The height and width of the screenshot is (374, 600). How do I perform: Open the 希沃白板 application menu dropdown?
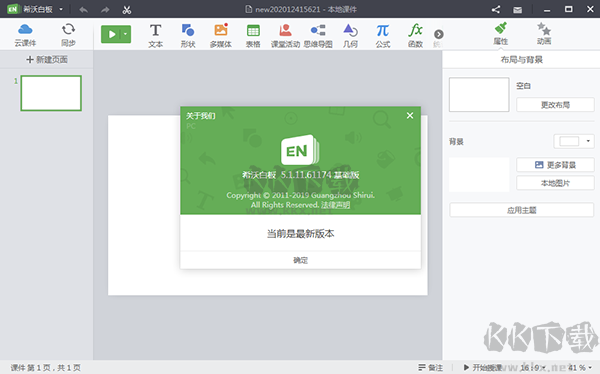61,9
